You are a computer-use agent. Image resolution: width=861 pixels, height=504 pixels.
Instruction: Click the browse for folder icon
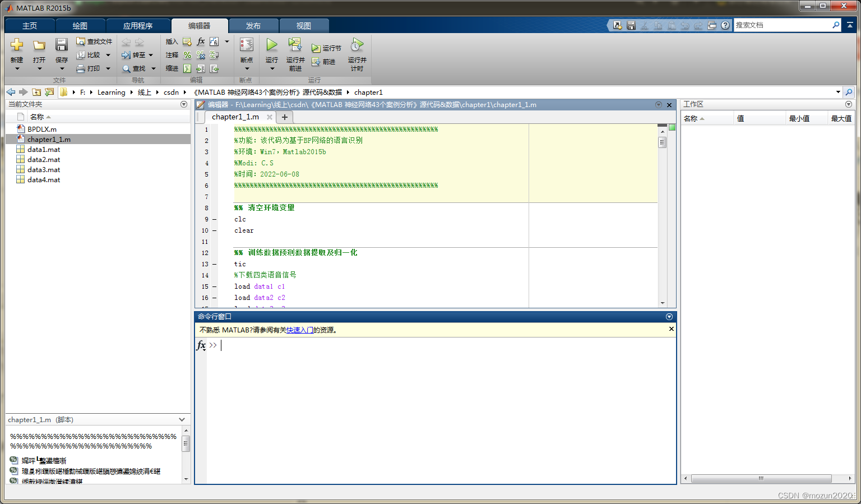(49, 92)
